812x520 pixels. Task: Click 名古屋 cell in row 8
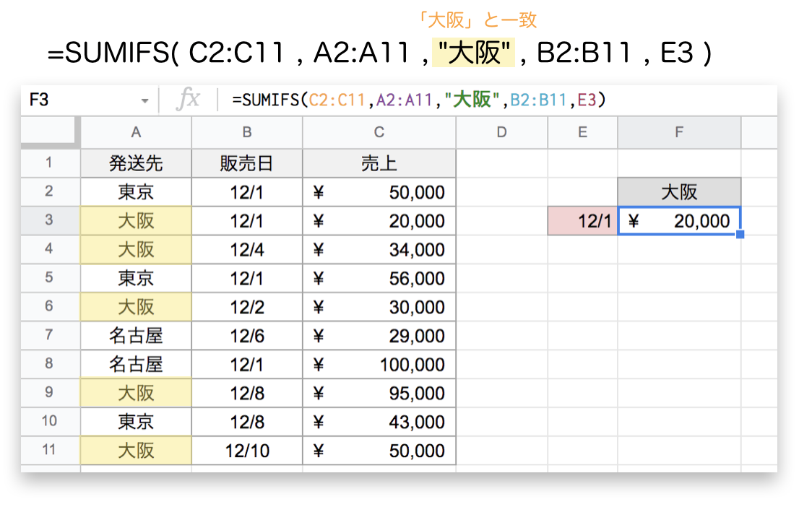[x=137, y=364]
